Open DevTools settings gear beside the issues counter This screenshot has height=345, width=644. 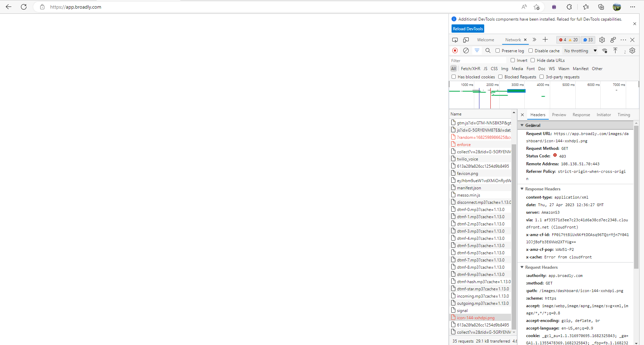click(x=602, y=40)
